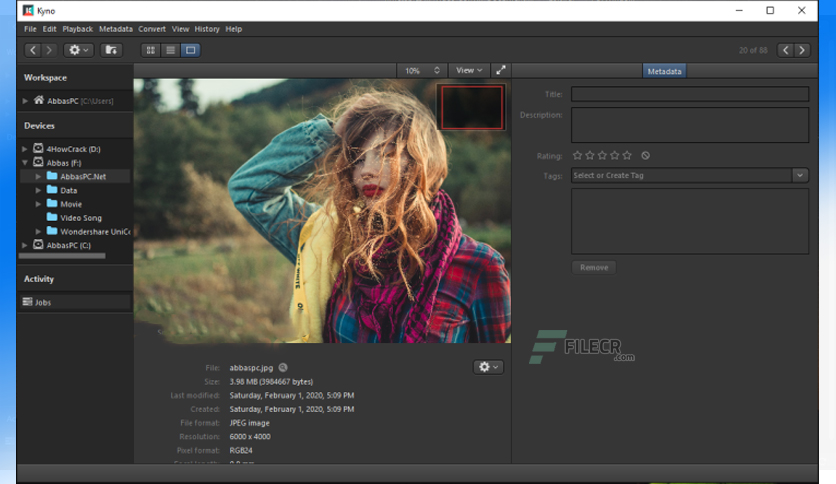Adjust the 10% zoom stepper
This screenshot has height=484, width=836.
click(437, 70)
